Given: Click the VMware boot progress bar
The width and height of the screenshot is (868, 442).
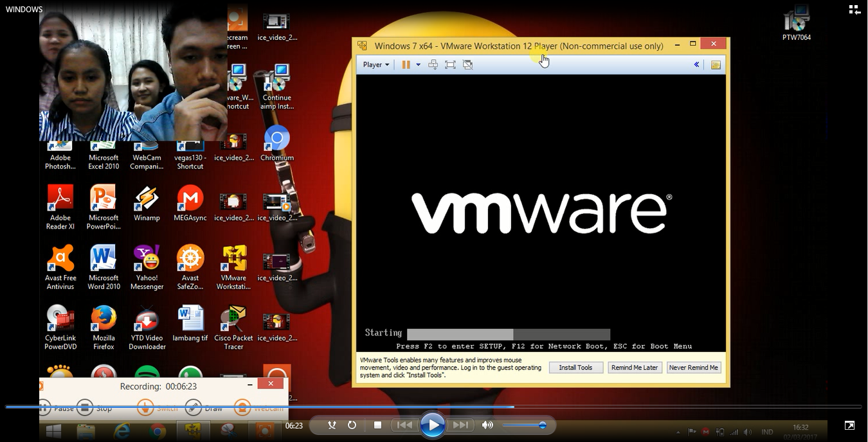Looking at the screenshot, I should (509, 334).
